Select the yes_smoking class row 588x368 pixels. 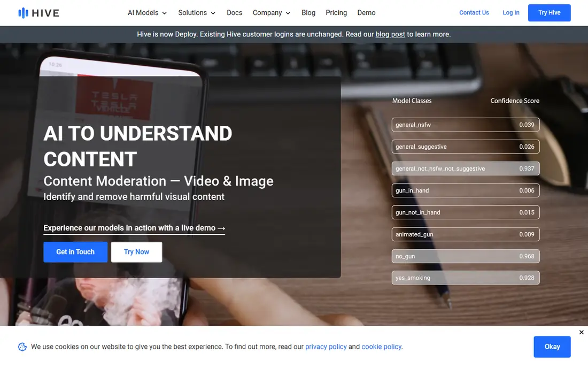click(466, 278)
